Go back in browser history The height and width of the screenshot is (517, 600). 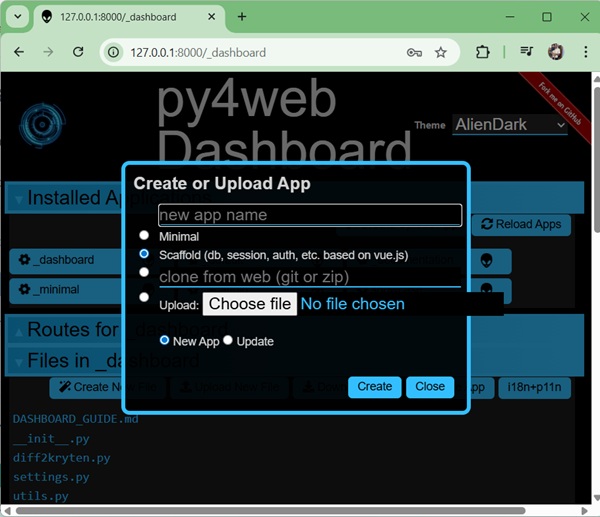(19, 52)
